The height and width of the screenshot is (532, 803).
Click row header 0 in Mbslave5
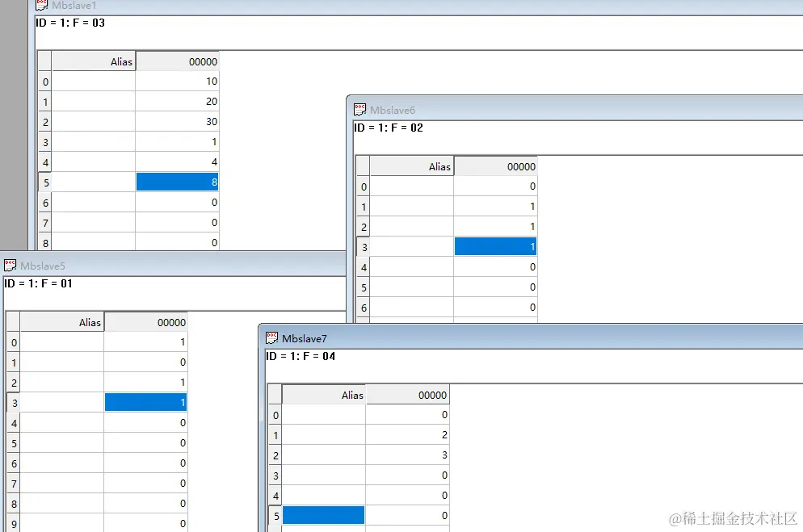(x=13, y=342)
